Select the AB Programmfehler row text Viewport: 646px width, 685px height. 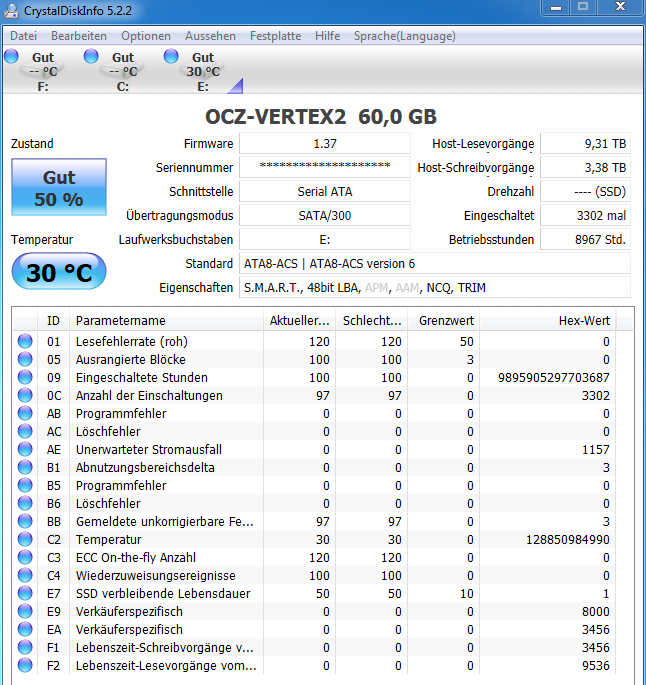coord(121,414)
